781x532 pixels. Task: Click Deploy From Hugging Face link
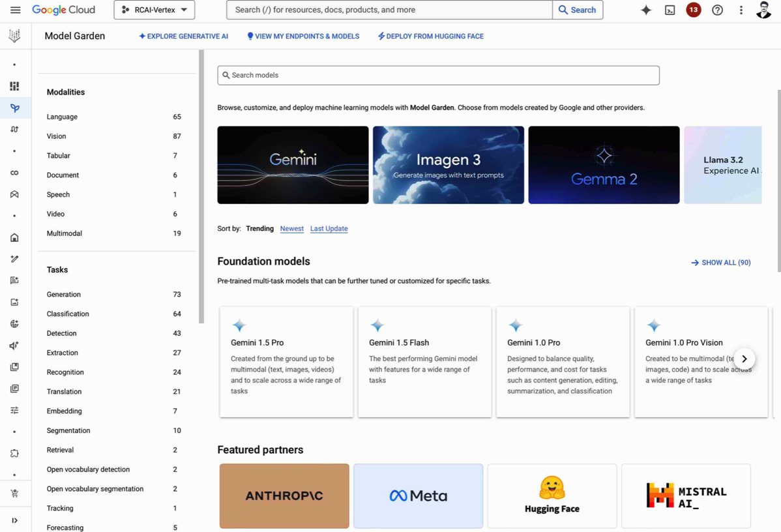click(430, 37)
